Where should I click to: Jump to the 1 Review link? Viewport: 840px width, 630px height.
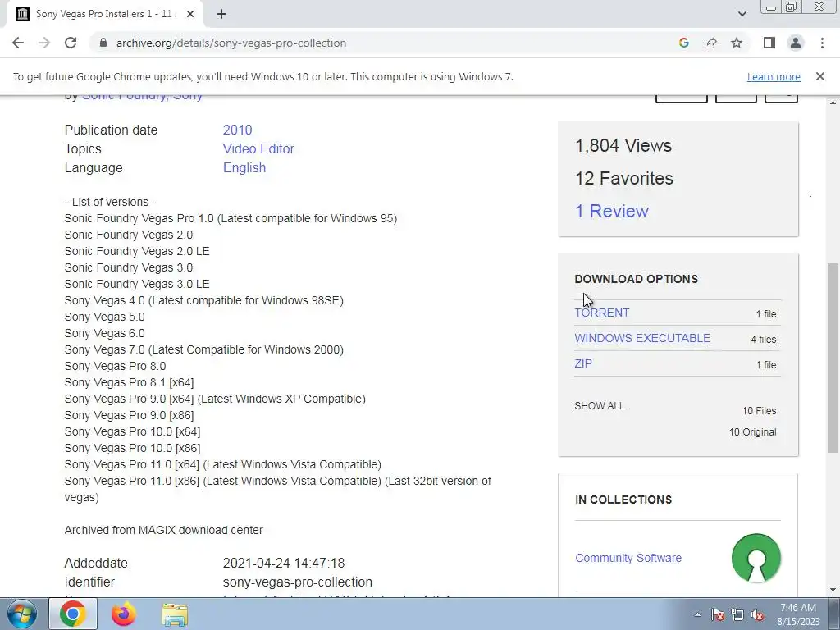[x=612, y=211]
